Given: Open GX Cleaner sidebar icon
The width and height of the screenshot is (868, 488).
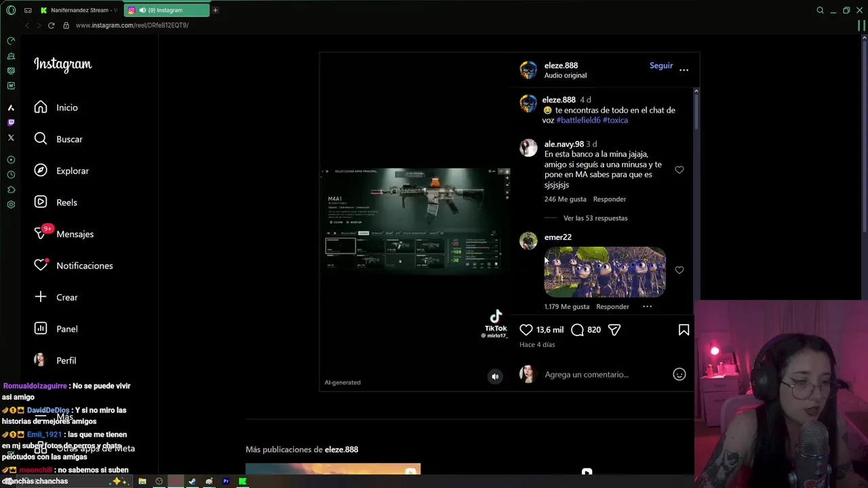Looking at the screenshot, I should tap(11, 56).
